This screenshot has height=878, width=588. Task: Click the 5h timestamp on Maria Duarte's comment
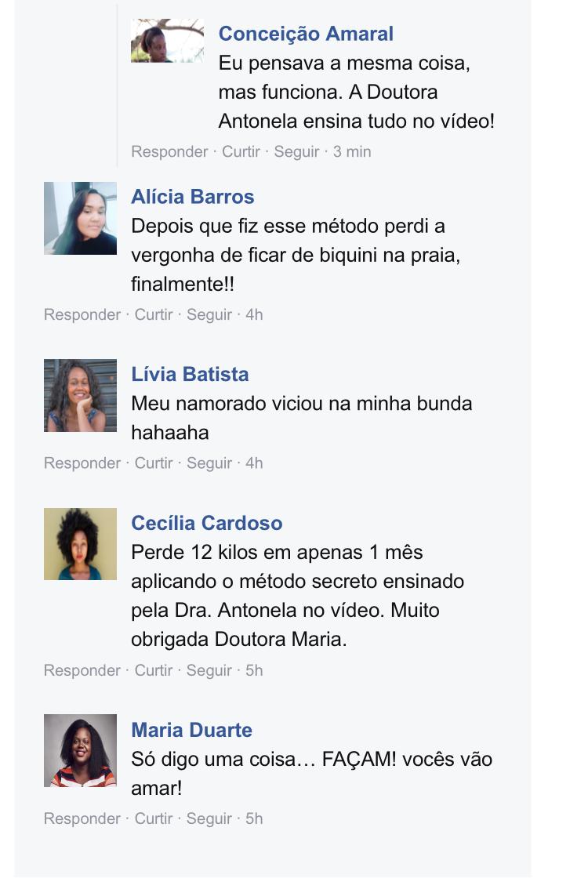point(254,818)
